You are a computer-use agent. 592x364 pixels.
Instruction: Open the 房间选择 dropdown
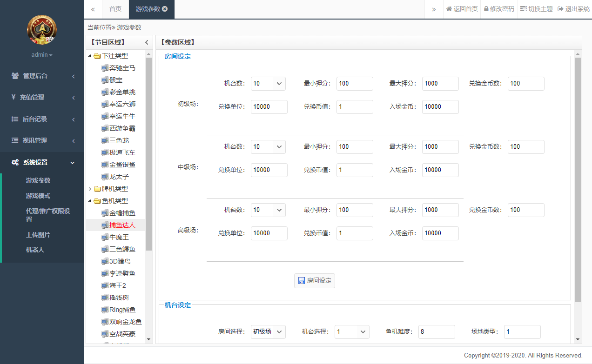point(268,331)
